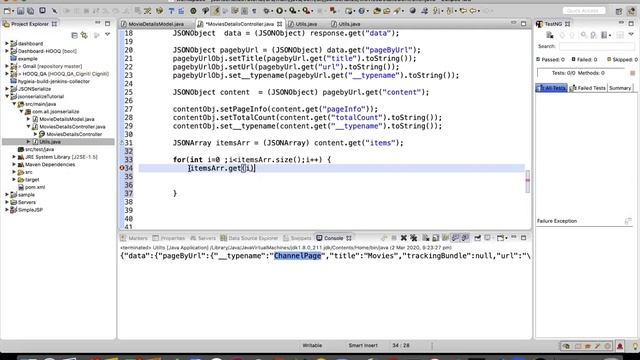Screen dimensions: 640x360
Task: Click Display Selected Console icon
Action: [x=487, y=238]
